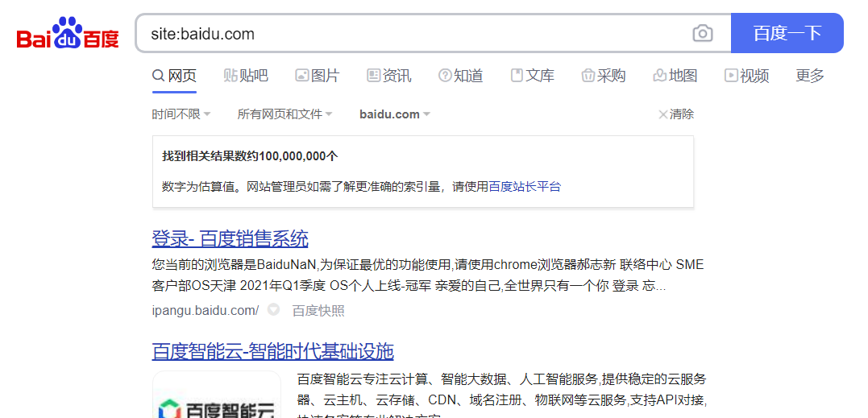
Task: Switch to the 贴吧 tab
Action: point(246,75)
